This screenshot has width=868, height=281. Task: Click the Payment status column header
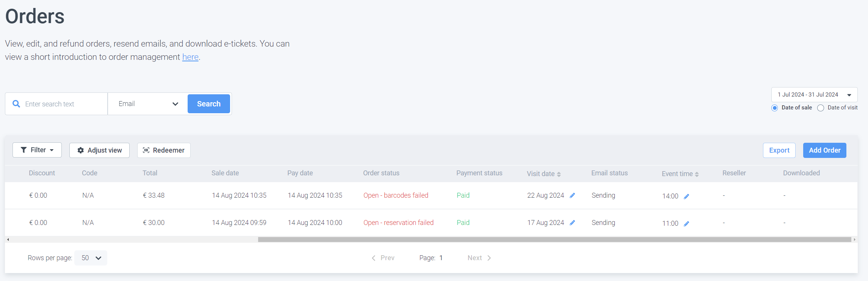(x=479, y=173)
